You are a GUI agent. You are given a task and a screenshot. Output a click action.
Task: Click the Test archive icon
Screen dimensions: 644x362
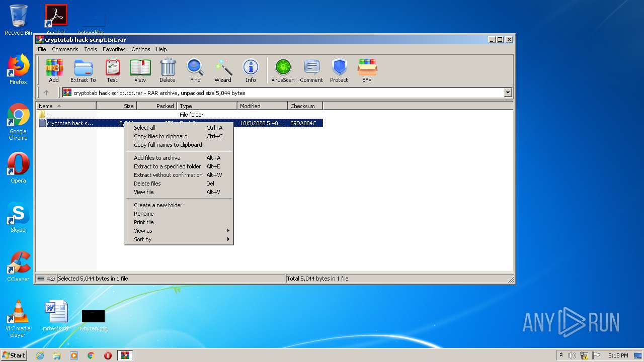[x=112, y=70]
